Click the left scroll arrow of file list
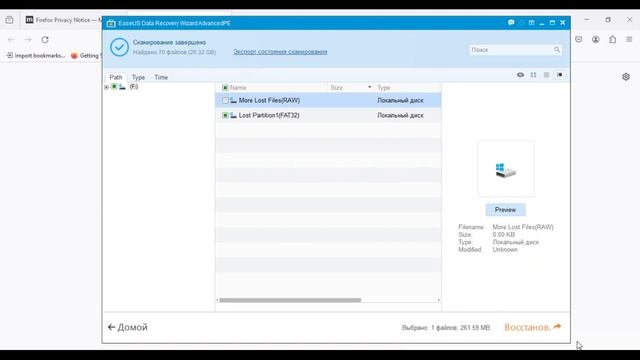The image size is (640, 360). 217,300
